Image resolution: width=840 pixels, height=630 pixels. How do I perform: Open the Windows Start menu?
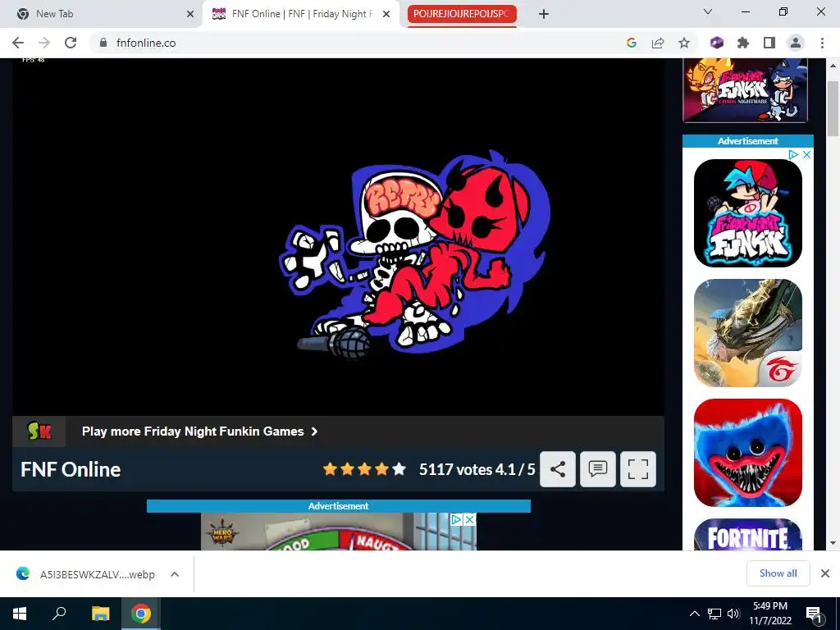[x=20, y=614]
